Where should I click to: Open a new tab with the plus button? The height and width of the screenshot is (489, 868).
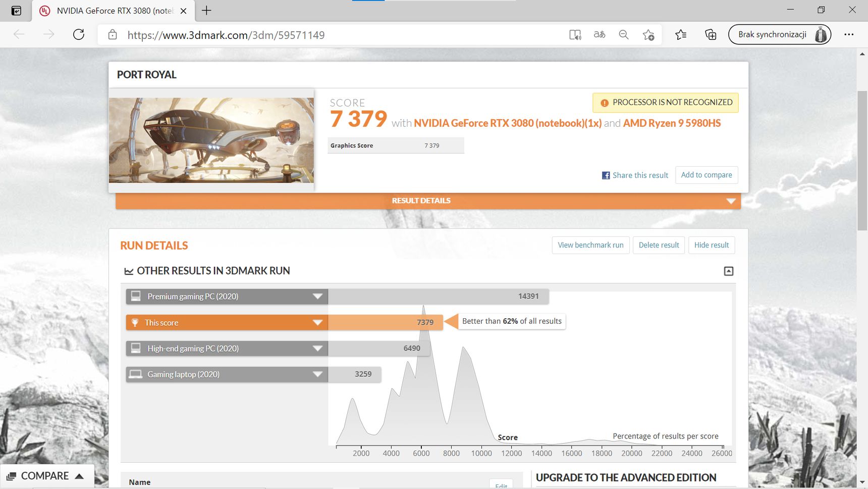[206, 10]
